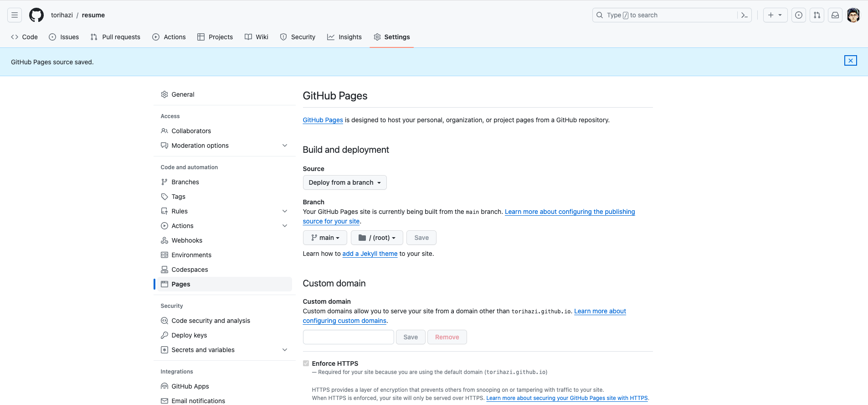Open 'configuring custom domains' link
This screenshot has height=405, width=868.
pyautogui.click(x=345, y=321)
